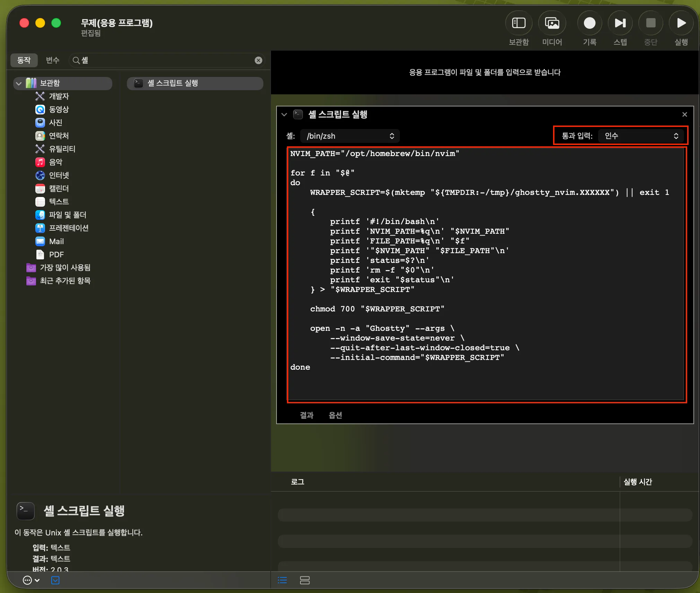Select the 파일 및 폴더 category
This screenshot has height=593, width=700.
[61, 215]
